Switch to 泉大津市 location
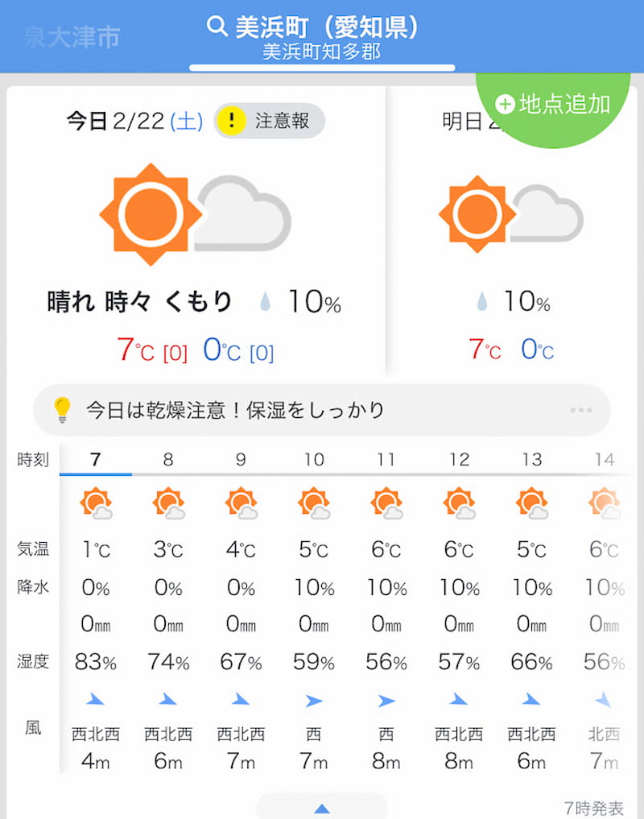Viewport: 644px width, 819px height. (x=72, y=37)
